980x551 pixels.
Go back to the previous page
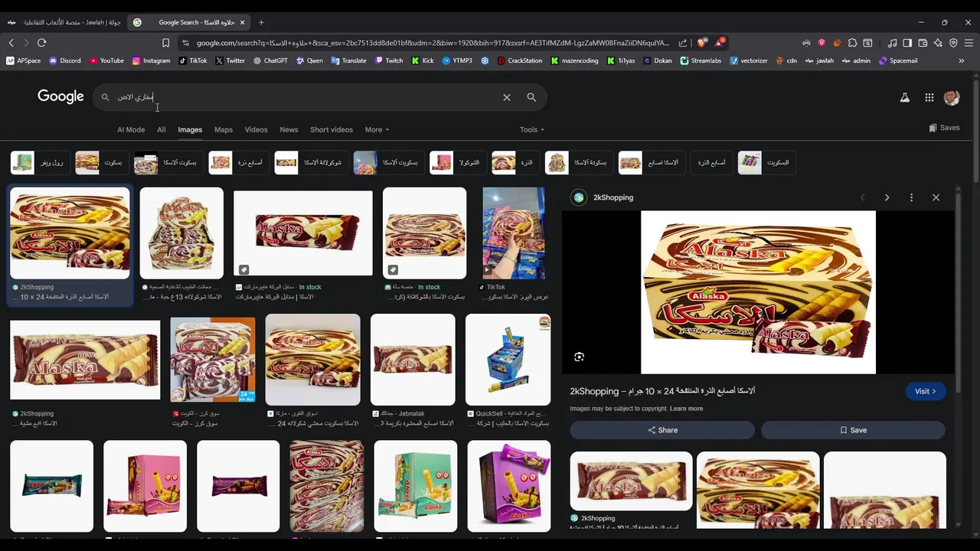11,43
